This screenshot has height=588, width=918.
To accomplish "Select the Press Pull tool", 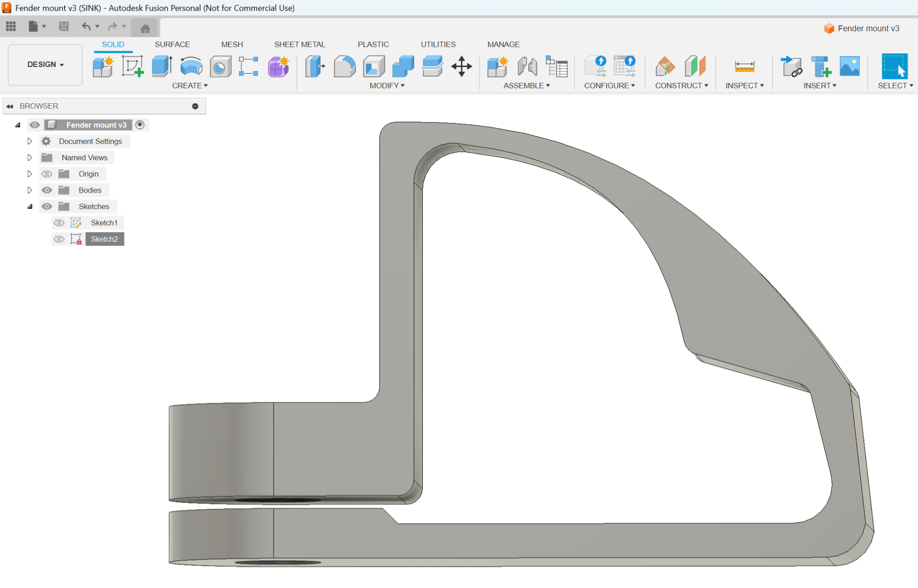I will coord(315,67).
